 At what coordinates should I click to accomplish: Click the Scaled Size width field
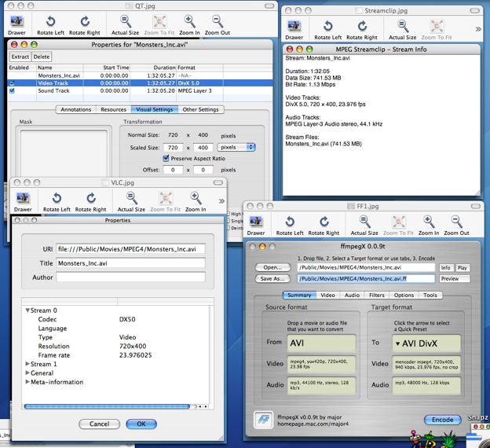(x=173, y=147)
